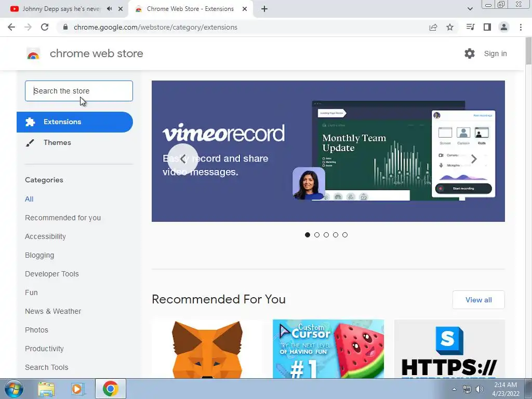Expand the tab search chevron
Image resolution: width=532 pixels, height=399 pixels.
point(470,9)
